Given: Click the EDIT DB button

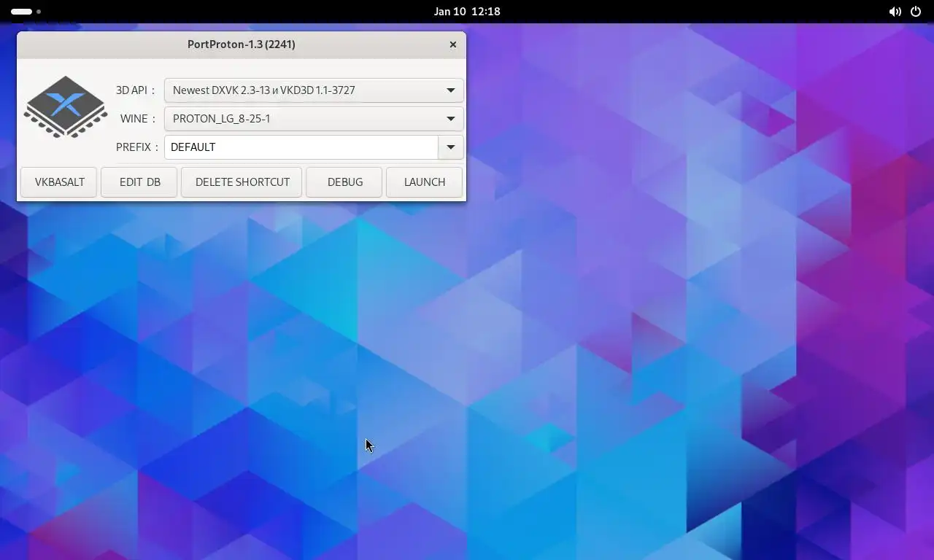Looking at the screenshot, I should [139, 182].
